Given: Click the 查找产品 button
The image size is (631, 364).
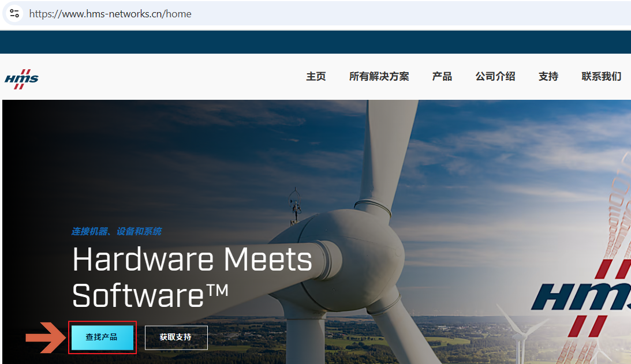Looking at the screenshot, I should point(102,337).
